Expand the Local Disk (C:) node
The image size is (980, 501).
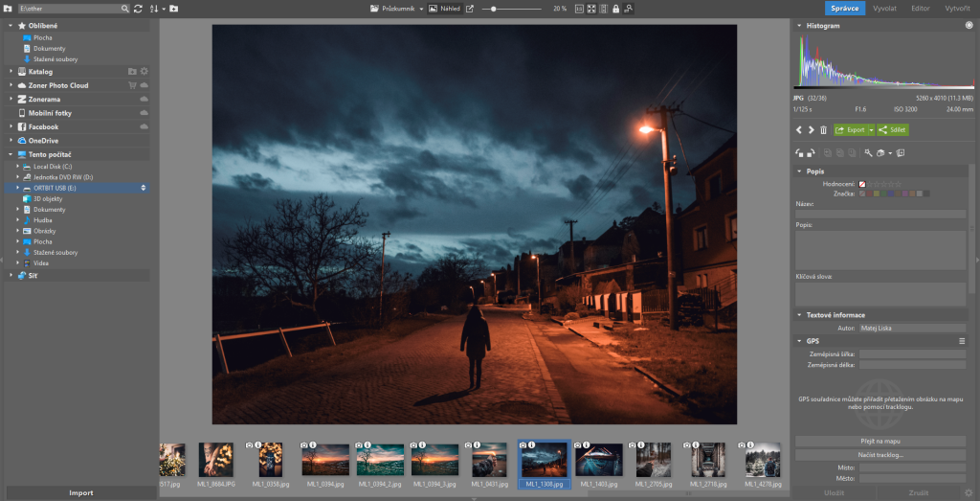18,167
